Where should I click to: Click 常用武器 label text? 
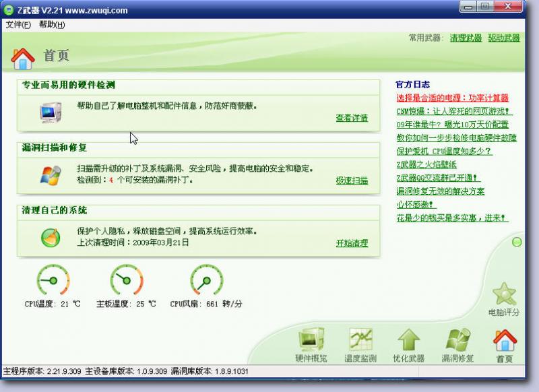425,38
